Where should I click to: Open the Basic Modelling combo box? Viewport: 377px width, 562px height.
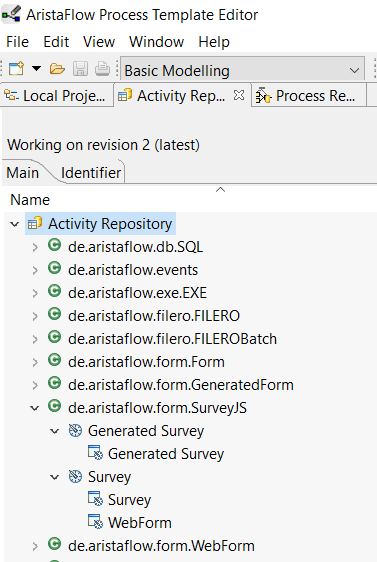tap(243, 70)
